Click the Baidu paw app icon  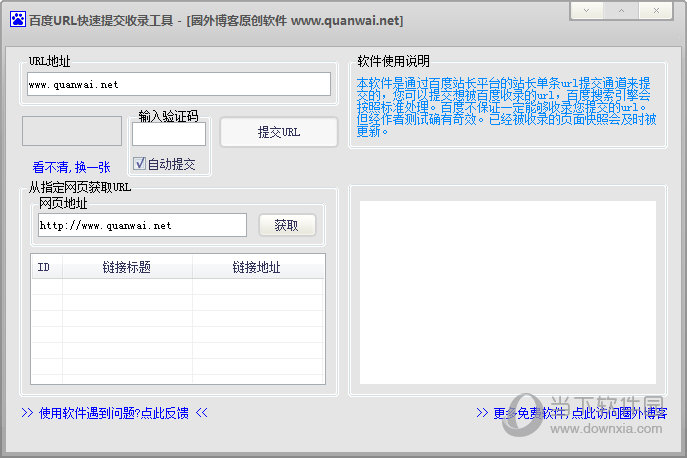click(18, 19)
